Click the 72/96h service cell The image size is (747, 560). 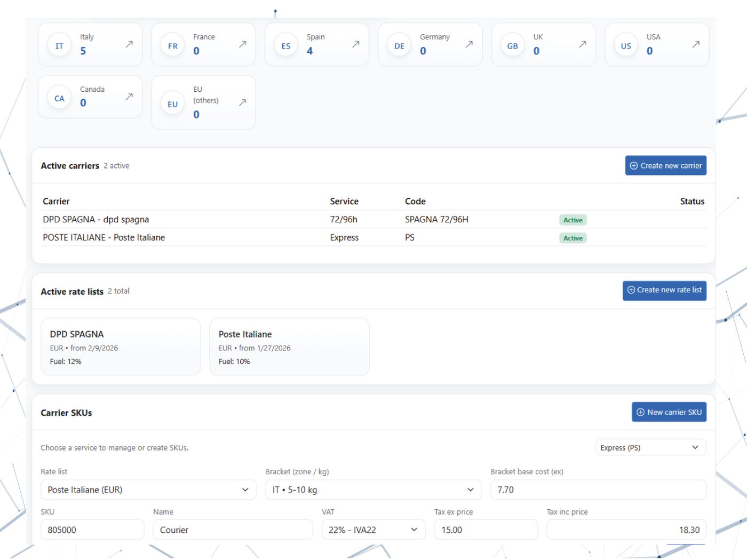tap(344, 219)
